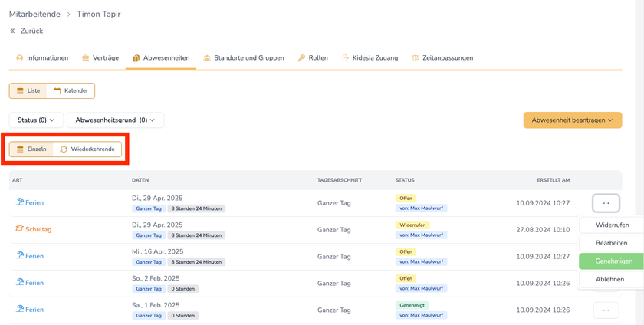Open the Abwesenheit beantragen dropdown
The width and height of the screenshot is (644, 325).
tap(572, 120)
